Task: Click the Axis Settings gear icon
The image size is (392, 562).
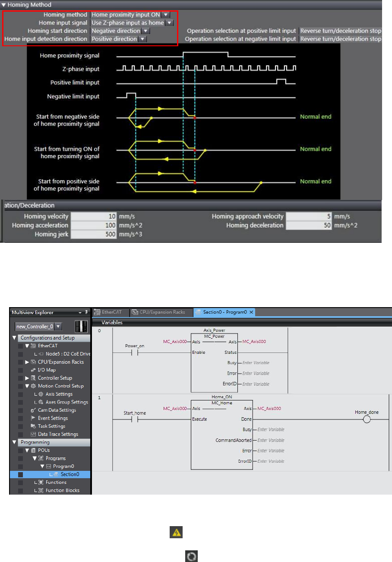Action: tap(41, 394)
